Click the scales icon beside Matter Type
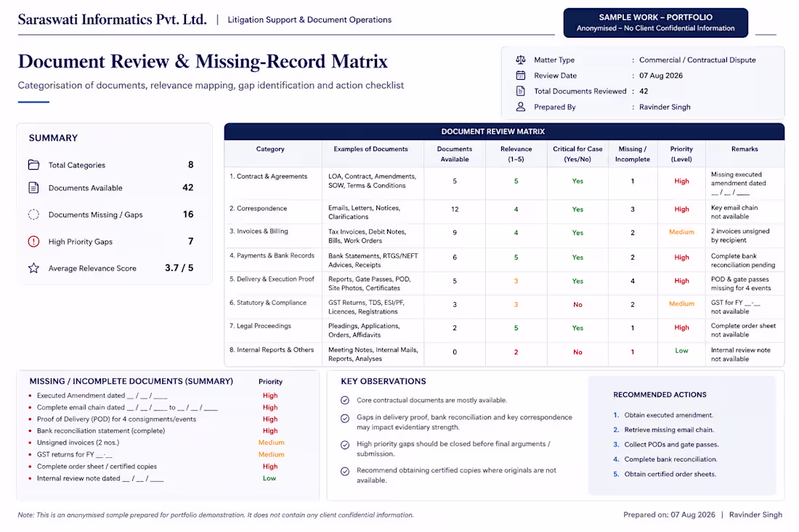The height and width of the screenshot is (532, 799). [520, 60]
